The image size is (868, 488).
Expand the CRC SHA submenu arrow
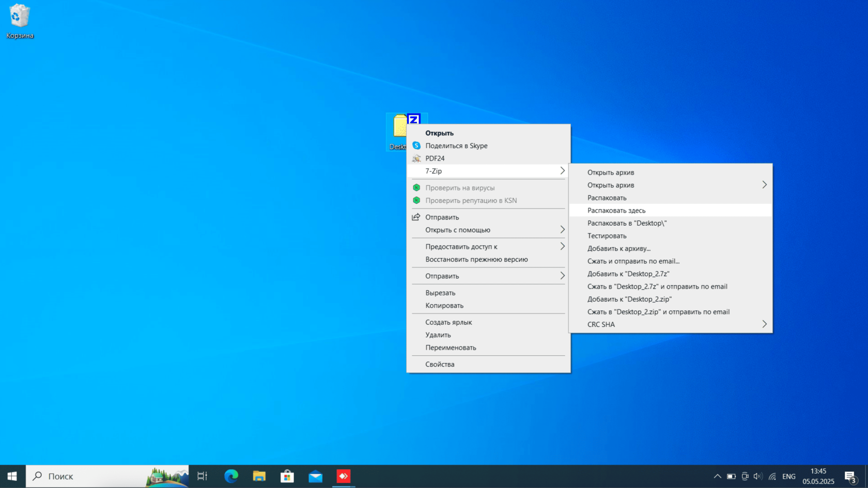[x=764, y=324]
